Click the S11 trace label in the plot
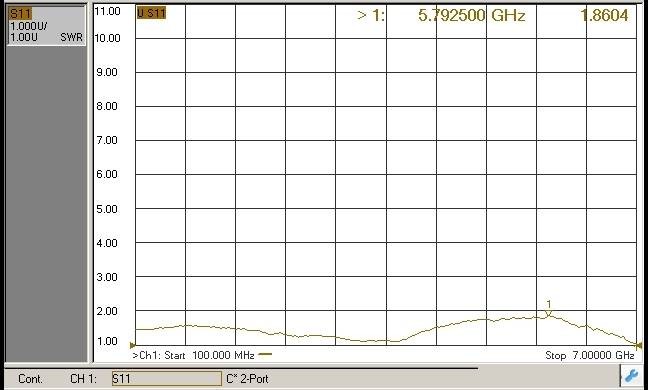 point(151,13)
